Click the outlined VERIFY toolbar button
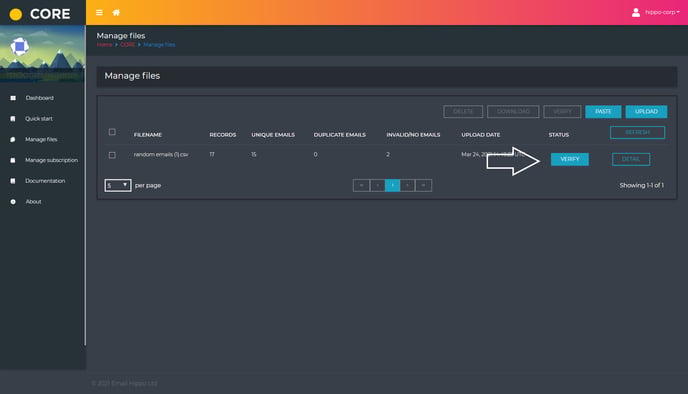 point(562,111)
